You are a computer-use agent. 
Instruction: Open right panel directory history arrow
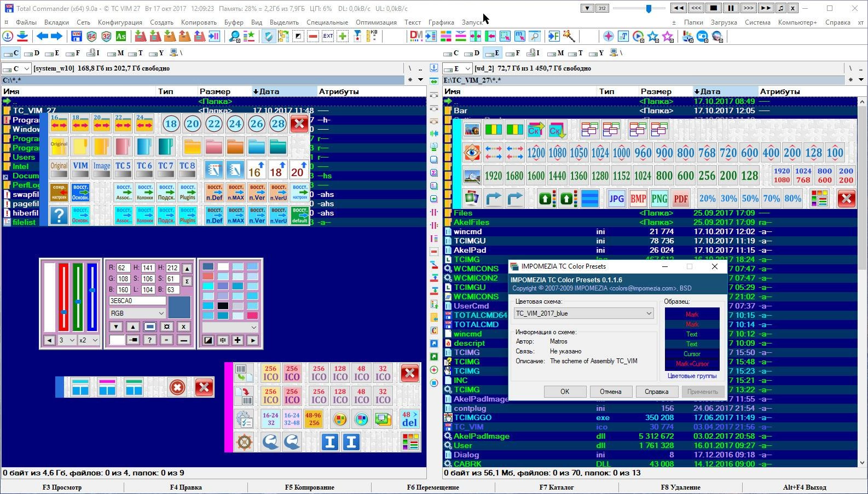pyautogui.click(x=861, y=80)
